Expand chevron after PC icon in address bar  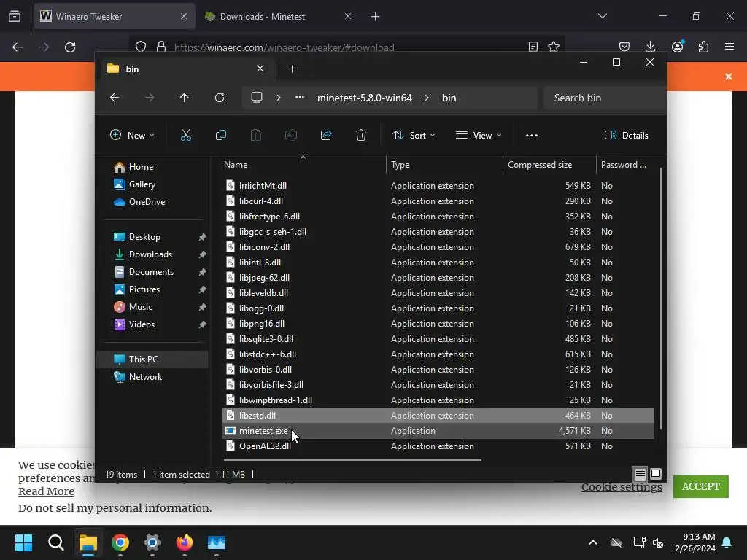pos(279,98)
